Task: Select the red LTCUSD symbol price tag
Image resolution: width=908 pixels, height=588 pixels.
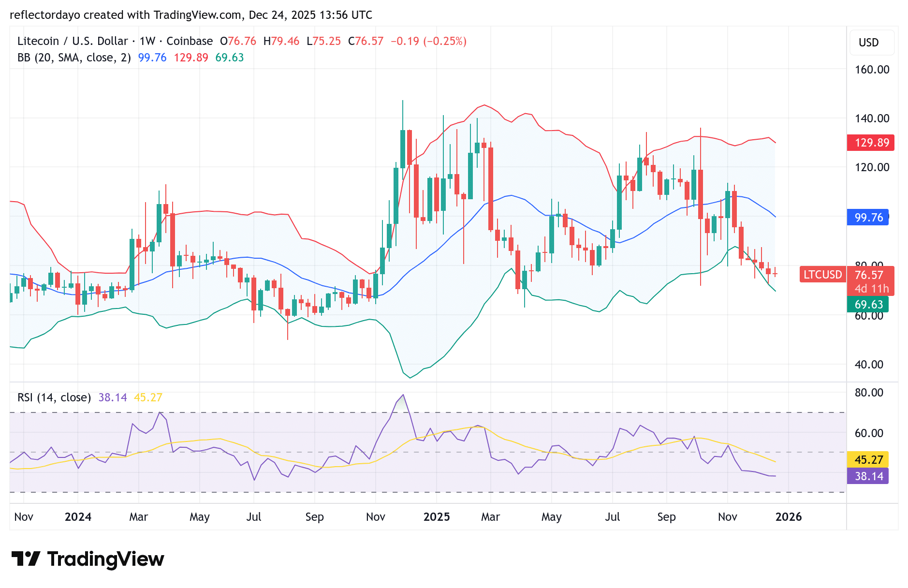Action: coord(823,275)
